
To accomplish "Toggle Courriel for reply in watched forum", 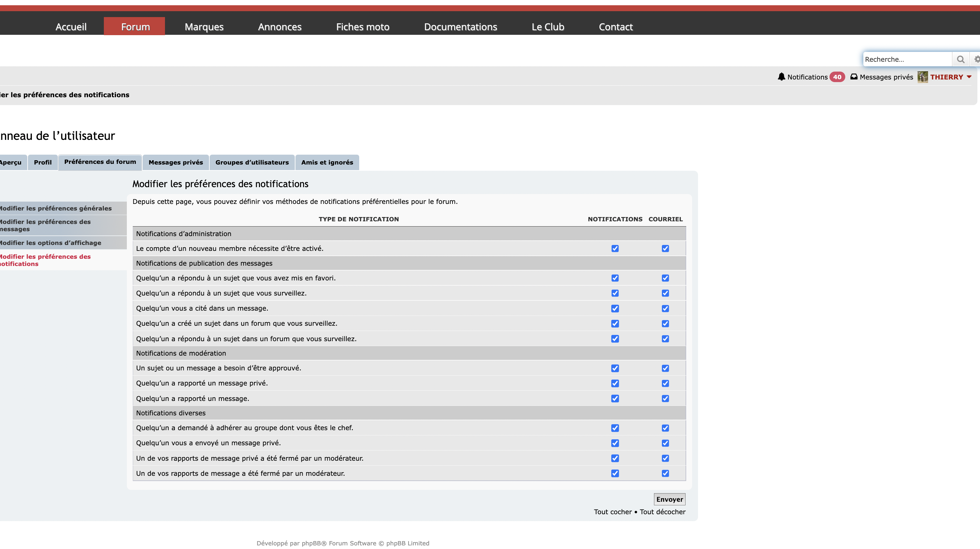I will click(665, 339).
